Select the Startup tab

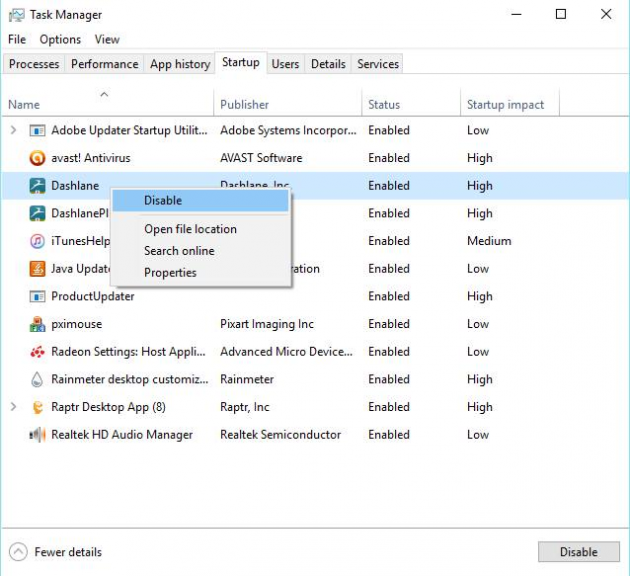click(x=241, y=62)
